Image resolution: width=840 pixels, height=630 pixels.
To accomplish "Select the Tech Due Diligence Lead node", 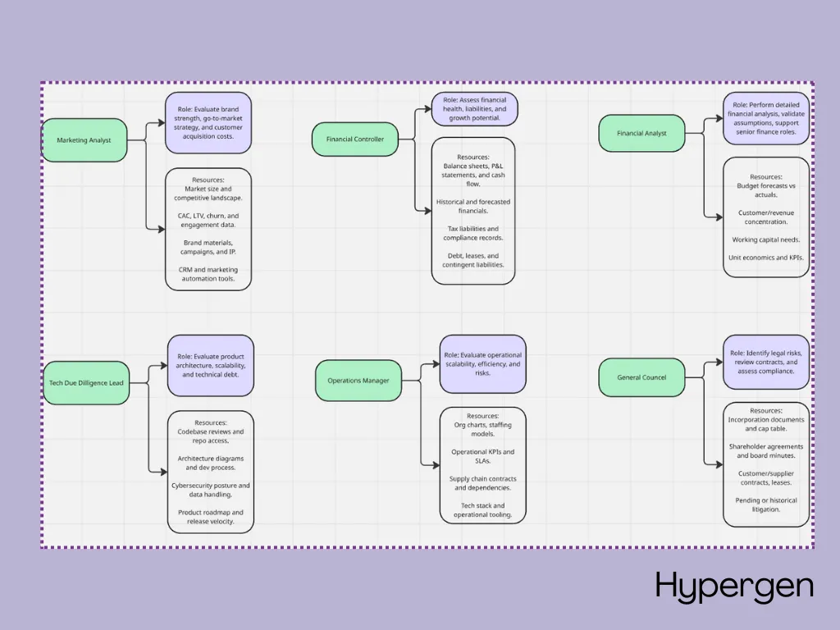I will [86, 383].
